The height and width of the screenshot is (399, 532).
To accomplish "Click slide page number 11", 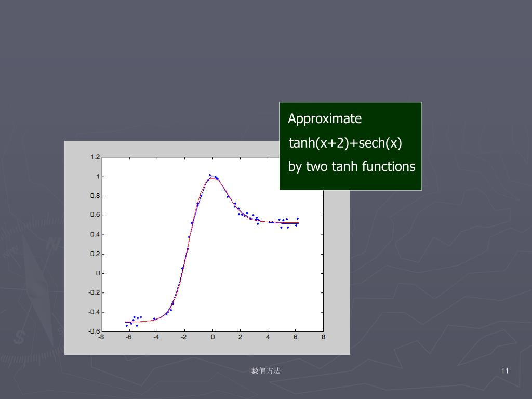I will coord(504,371).
